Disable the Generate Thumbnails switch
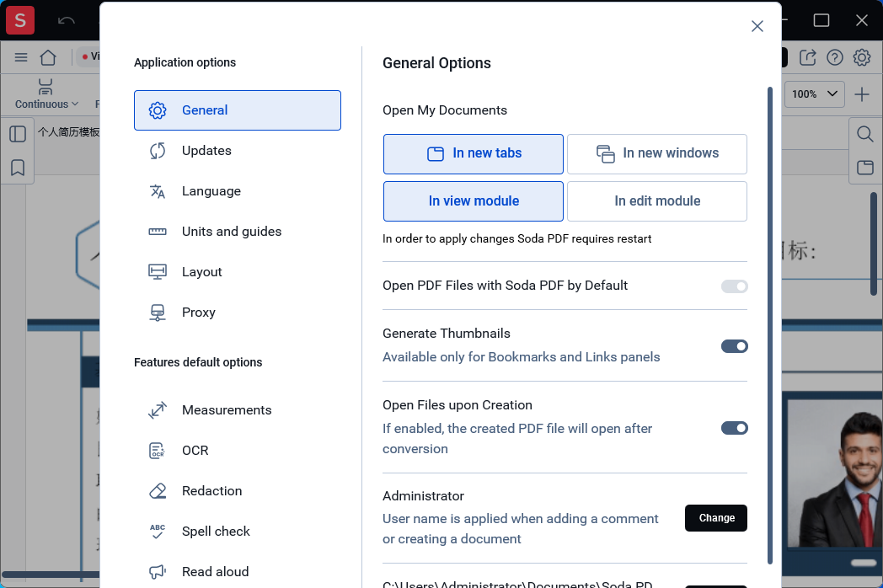883x588 pixels. pos(735,346)
